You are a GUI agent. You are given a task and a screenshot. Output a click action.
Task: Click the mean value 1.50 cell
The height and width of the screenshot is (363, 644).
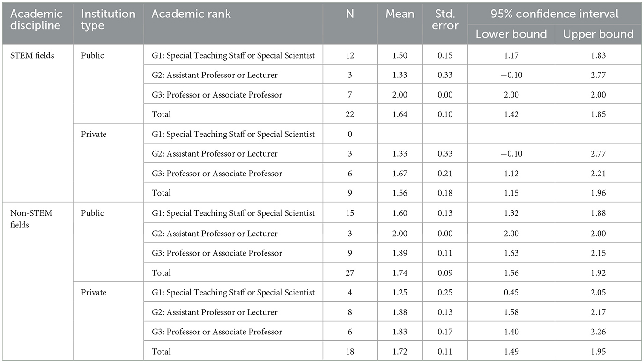point(400,56)
